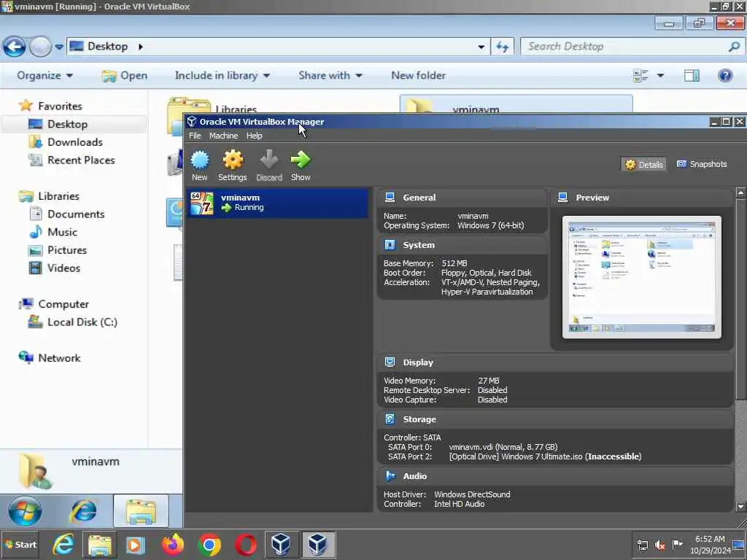Select the vminavm virtual machine entry

[277, 203]
